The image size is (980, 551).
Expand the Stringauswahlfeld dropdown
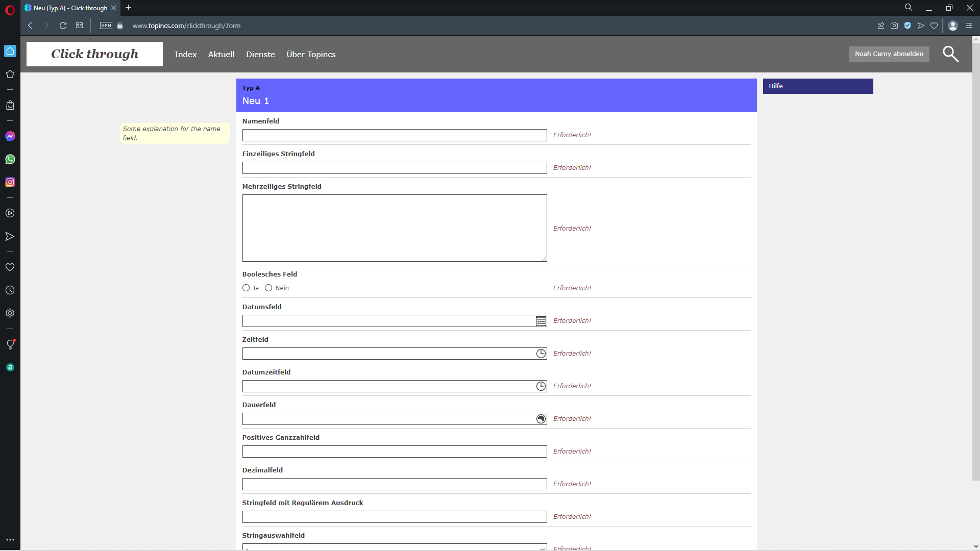point(394,547)
